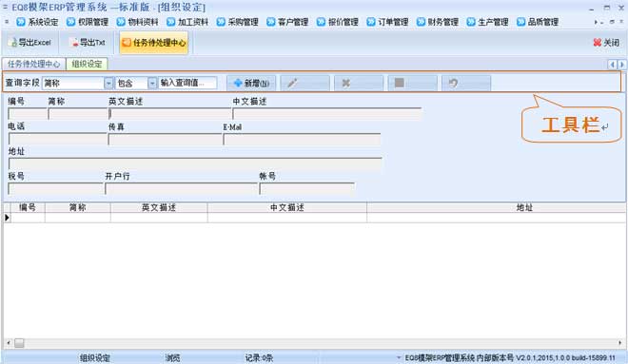Click the red 关闭 close icon
Screen dimensions: 628x364
coord(598,43)
